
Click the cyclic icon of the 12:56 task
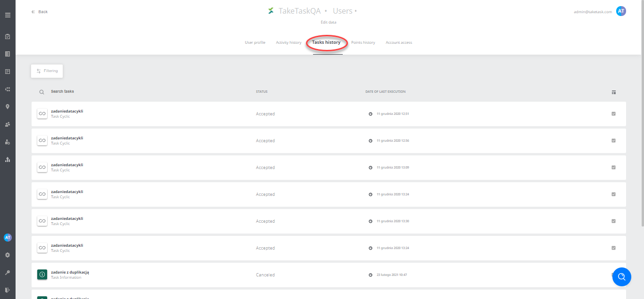click(x=42, y=141)
